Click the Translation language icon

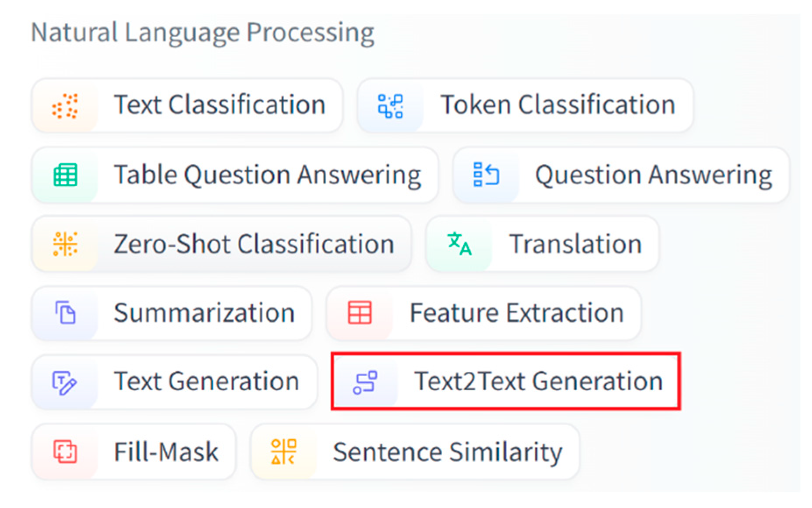click(459, 243)
